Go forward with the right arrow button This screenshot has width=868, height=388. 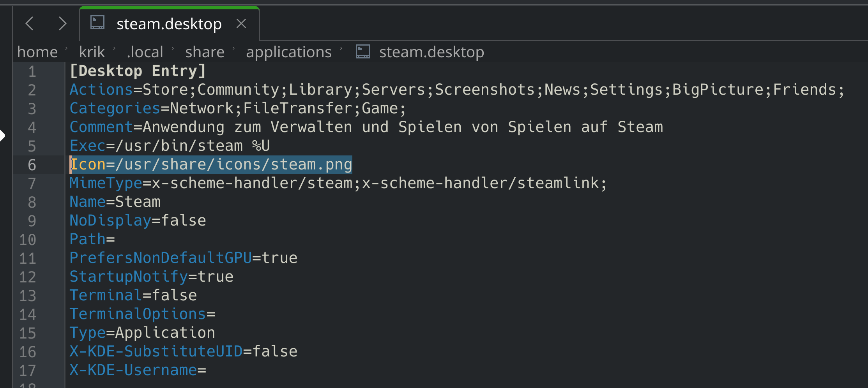coord(62,24)
